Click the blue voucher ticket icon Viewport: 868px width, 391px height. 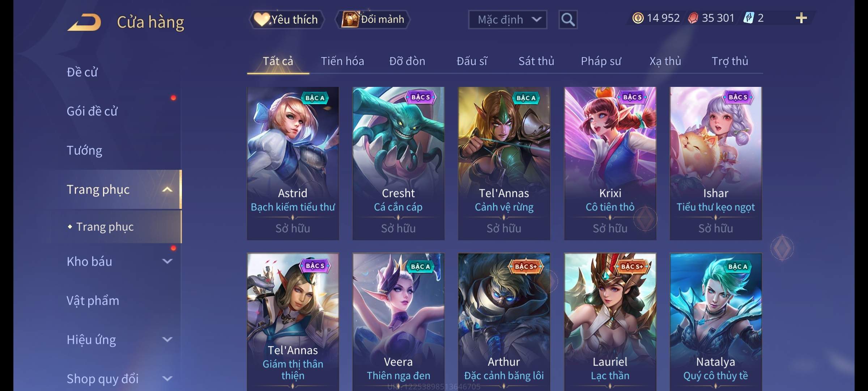coord(748,18)
